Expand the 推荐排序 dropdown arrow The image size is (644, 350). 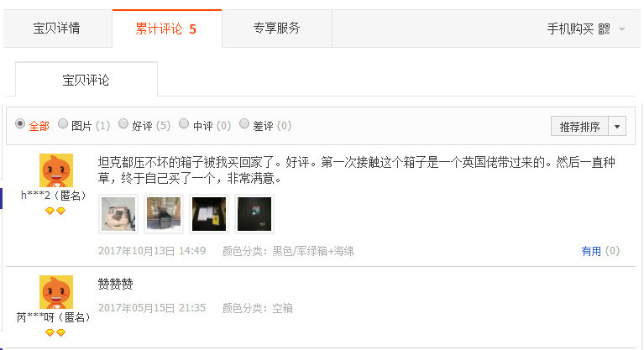(617, 127)
